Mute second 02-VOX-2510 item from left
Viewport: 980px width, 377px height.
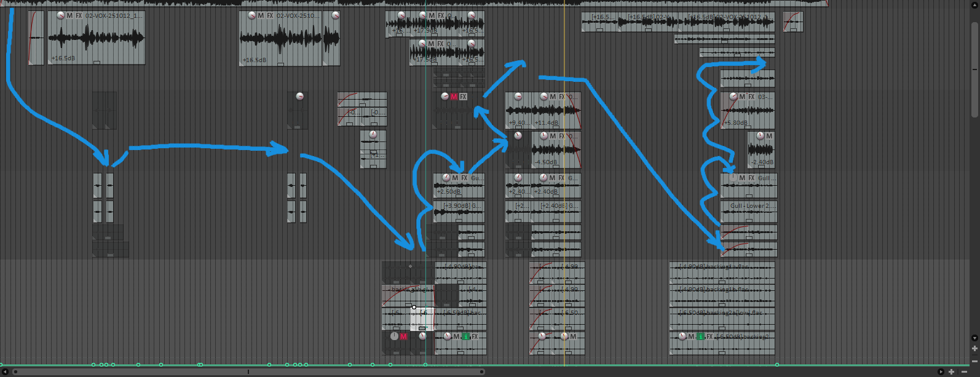[x=261, y=15]
